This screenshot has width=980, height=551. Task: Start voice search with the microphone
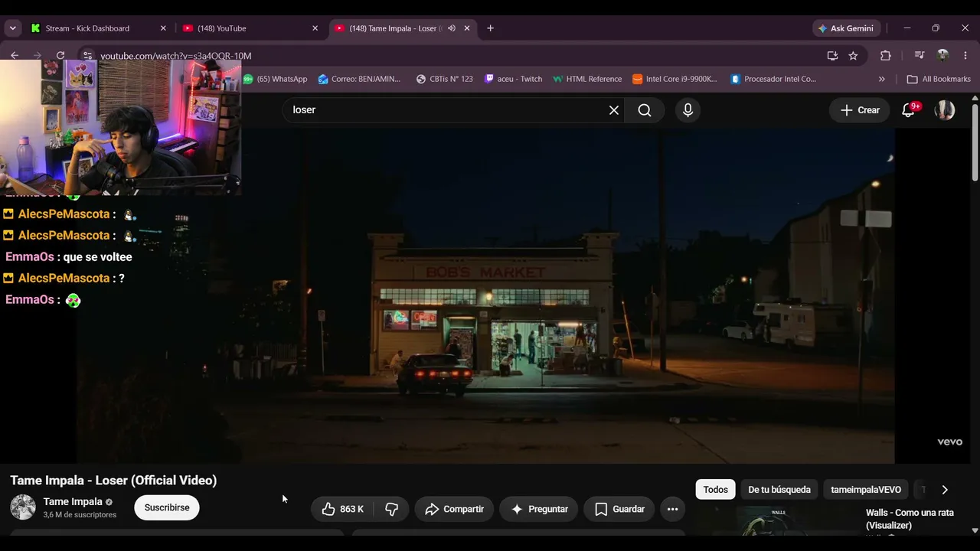coord(688,110)
